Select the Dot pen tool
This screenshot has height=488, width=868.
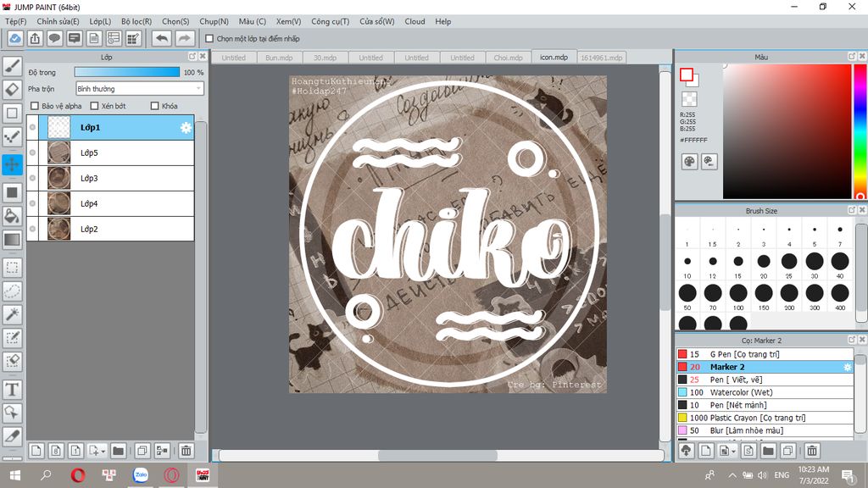[12, 136]
